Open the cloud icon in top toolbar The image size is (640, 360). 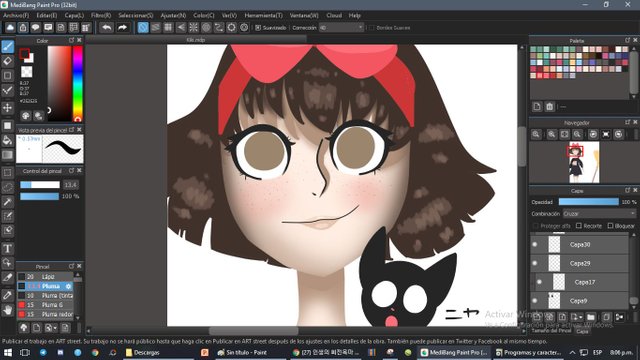(10, 27)
